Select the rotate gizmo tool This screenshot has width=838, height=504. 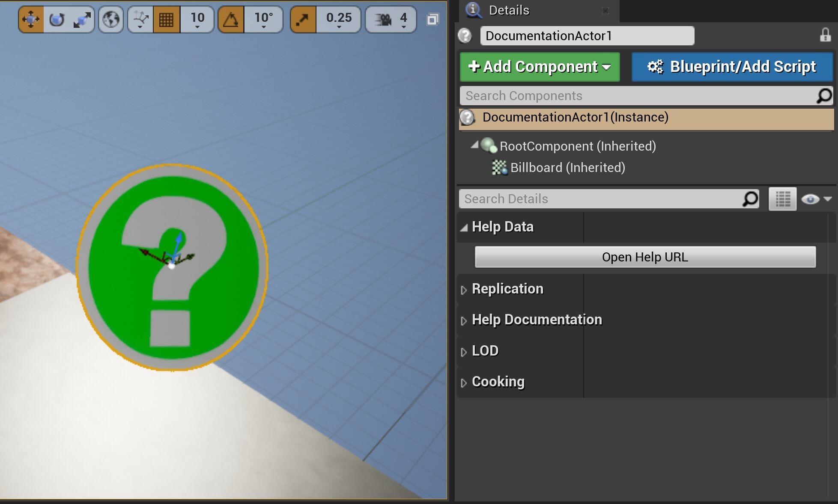click(57, 19)
